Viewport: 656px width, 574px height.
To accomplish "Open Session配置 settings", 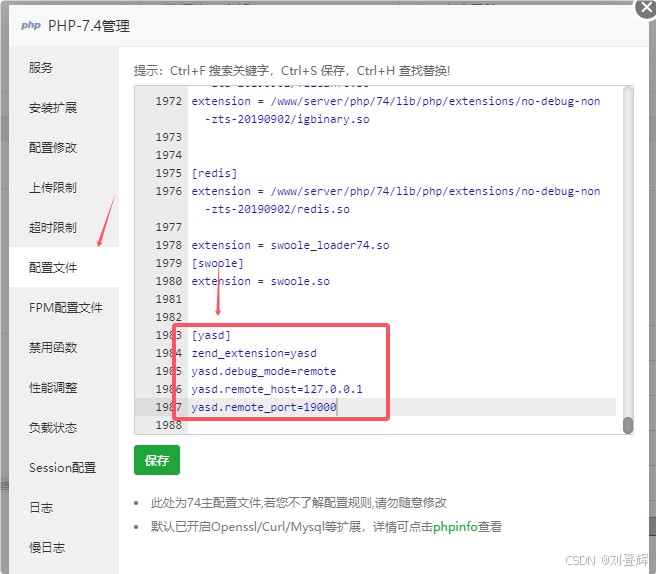I will (62, 468).
